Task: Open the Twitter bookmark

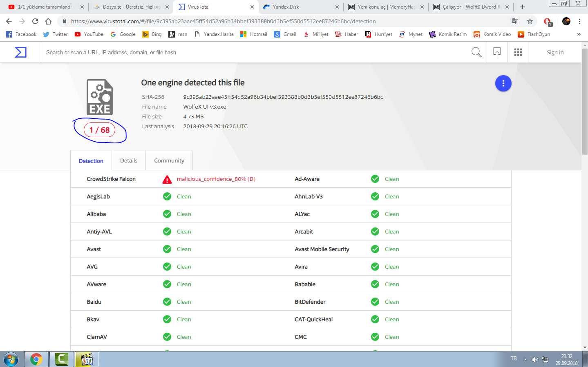Action: point(56,34)
